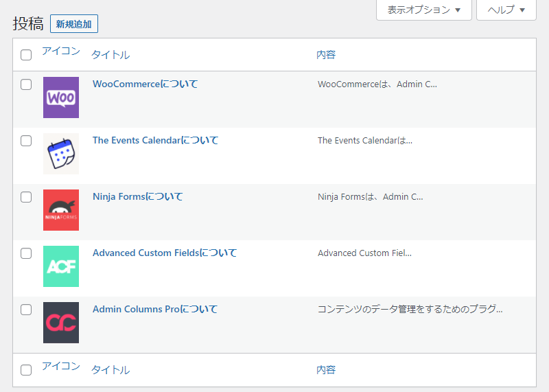Tick the select-all checkbox in table header
The width and height of the screenshot is (549, 392).
[x=26, y=55]
